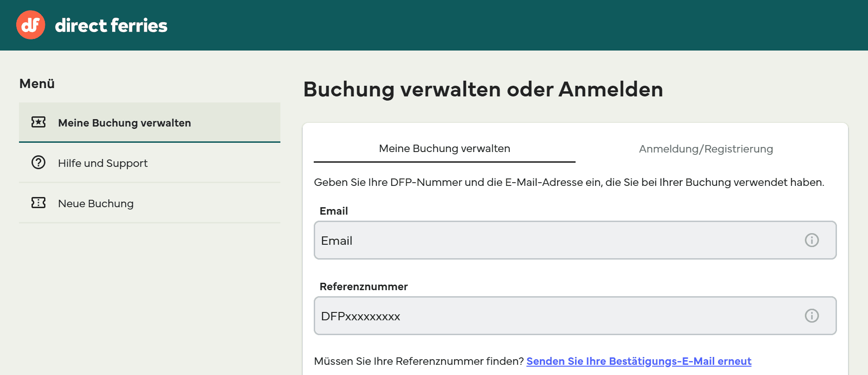The height and width of the screenshot is (375, 868).
Task: Click the question mark icon for Hilfe und Support
Action: coord(38,162)
